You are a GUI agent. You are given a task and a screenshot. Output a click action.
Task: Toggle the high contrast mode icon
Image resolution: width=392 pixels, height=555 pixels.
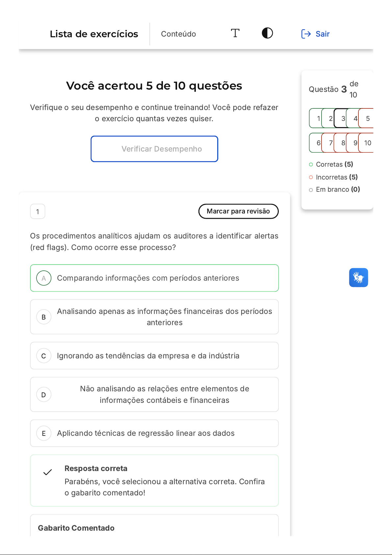click(267, 33)
